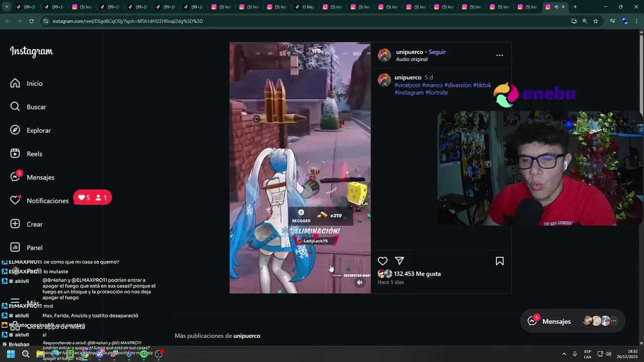
Task: Open Chrome zoom magnifier icon
Action: [x=585, y=21]
